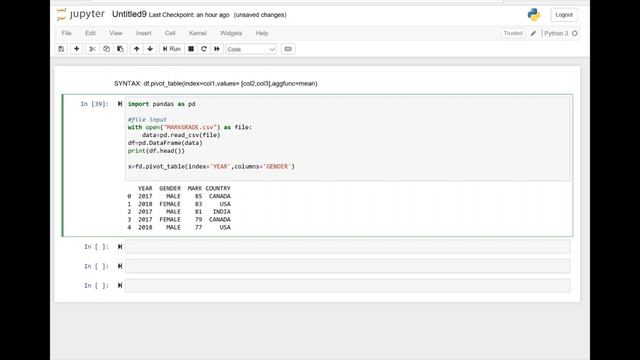This screenshot has width=640, height=360.
Task: Run the third empty cell's run icon
Action: point(120,285)
